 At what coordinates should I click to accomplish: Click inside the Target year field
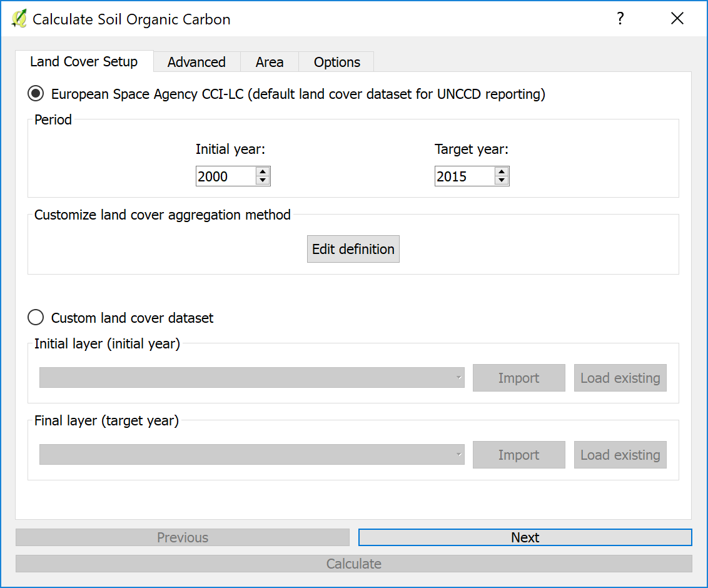click(x=463, y=176)
